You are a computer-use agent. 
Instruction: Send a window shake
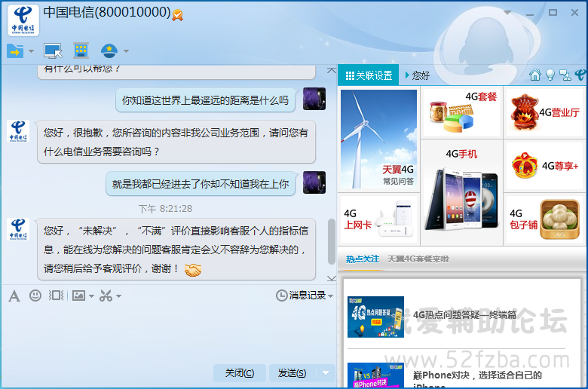pyautogui.click(x=57, y=296)
